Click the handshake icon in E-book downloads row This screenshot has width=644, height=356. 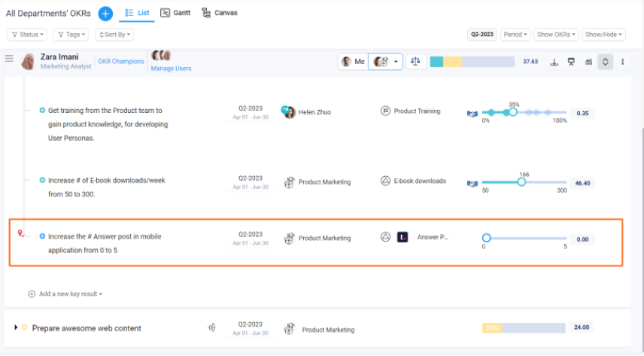[x=472, y=184]
